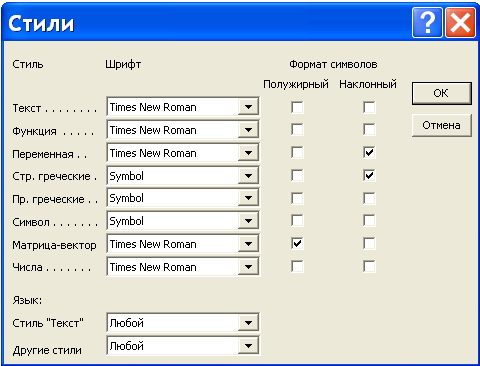Open Symbol font dropdown for Символ
Image resolution: width=480 pixels, height=366 pixels.
(x=248, y=221)
